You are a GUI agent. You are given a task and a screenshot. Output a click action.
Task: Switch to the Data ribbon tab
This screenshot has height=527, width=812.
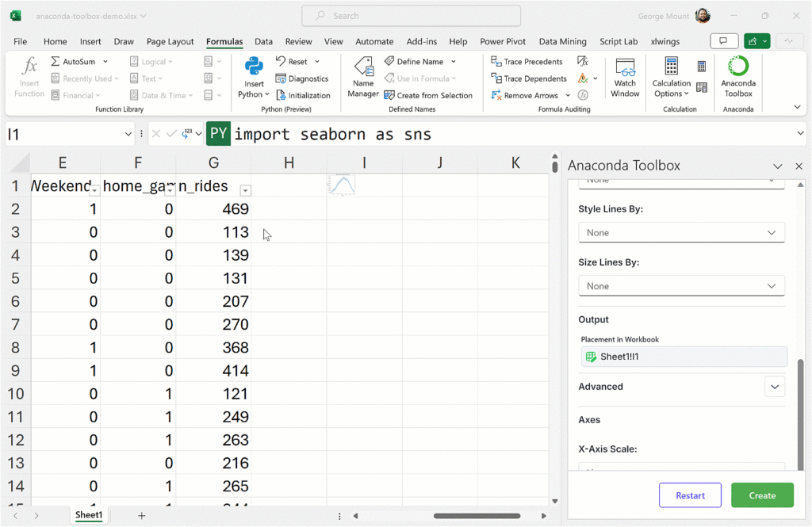pyautogui.click(x=263, y=41)
